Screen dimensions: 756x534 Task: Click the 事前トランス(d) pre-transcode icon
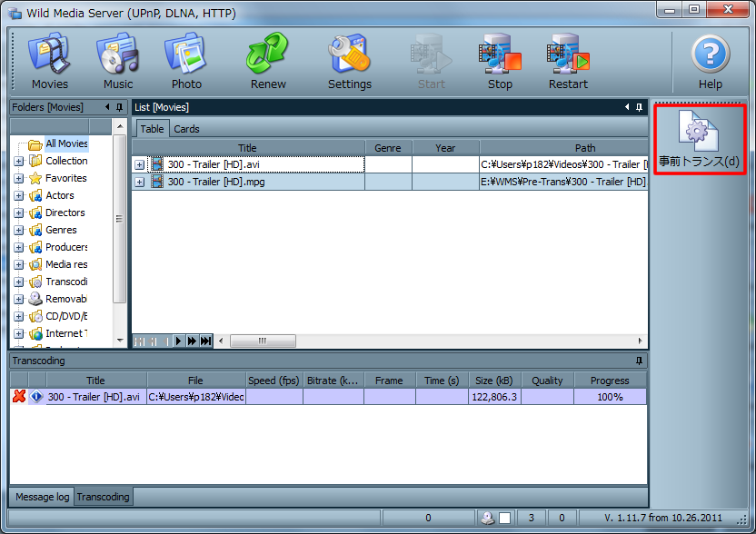coord(699,139)
